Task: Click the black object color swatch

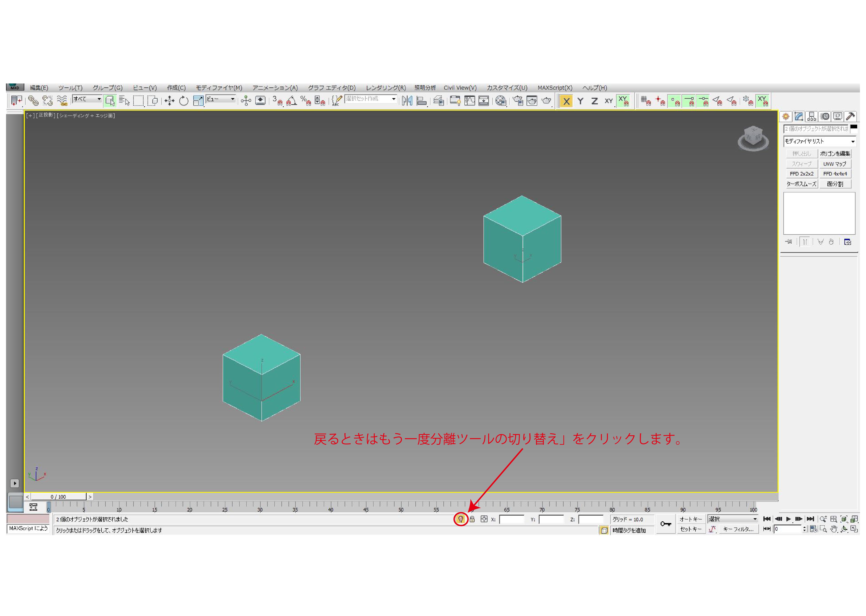Action: pos(853,127)
